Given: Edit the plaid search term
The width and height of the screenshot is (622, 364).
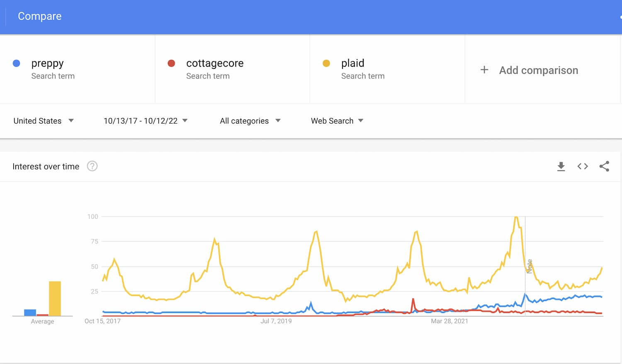Looking at the screenshot, I should [x=353, y=63].
